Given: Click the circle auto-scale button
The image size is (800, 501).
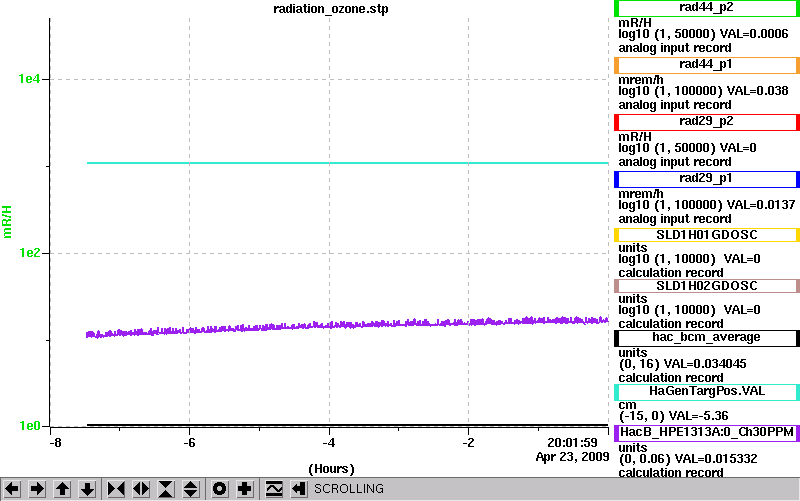Looking at the screenshot, I should (x=219, y=489).
